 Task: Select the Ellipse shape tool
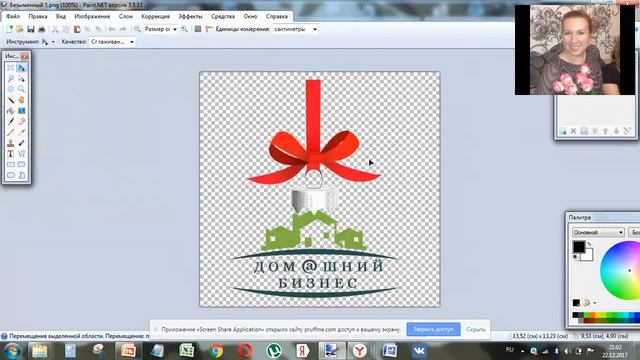click(11, 175)
